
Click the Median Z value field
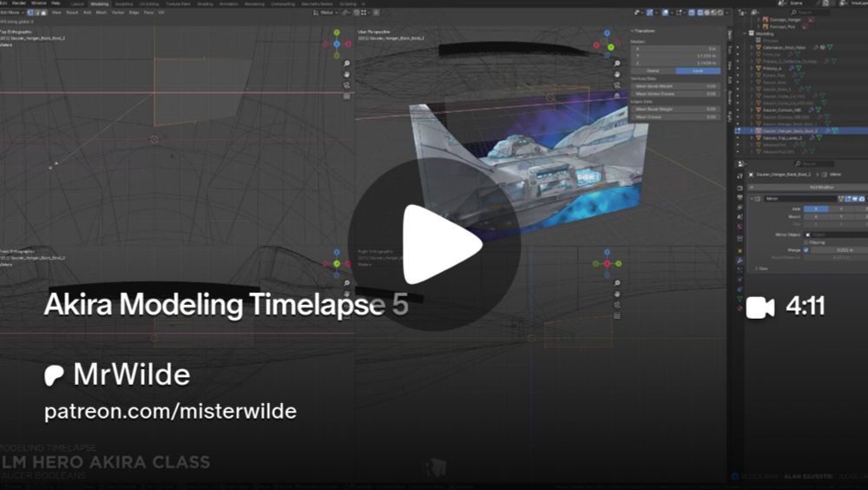tap(676, 63)
